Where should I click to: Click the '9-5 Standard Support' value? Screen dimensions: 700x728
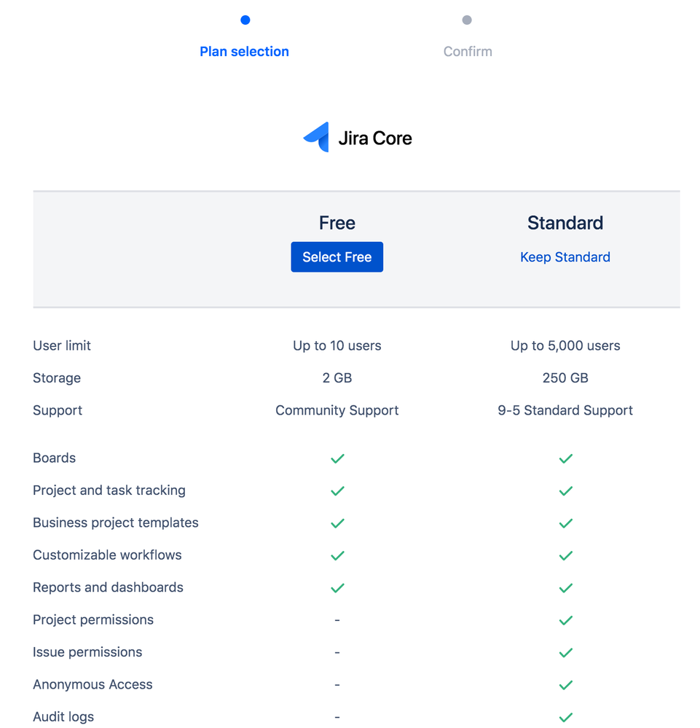pos(565,410)
